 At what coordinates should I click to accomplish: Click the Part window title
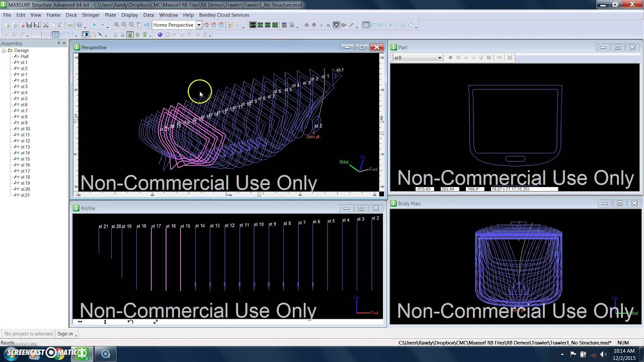pyautogui.click(x=403, y=47)
